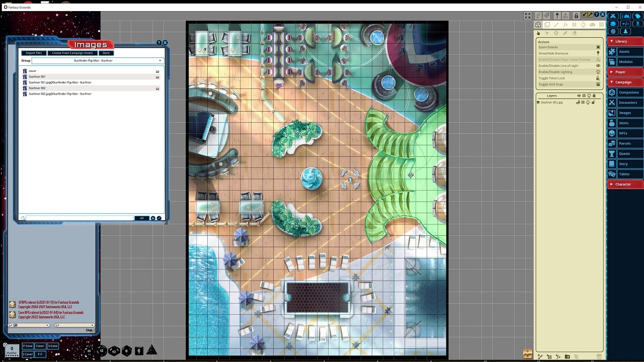The image size is (644, 362).
Task: Switch to the Create From Campaign Assets tab
Action: (72, 53)
